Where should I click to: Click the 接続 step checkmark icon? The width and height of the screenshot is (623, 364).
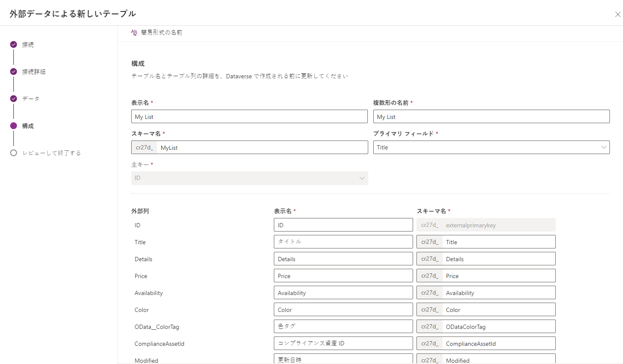point(14,44)
